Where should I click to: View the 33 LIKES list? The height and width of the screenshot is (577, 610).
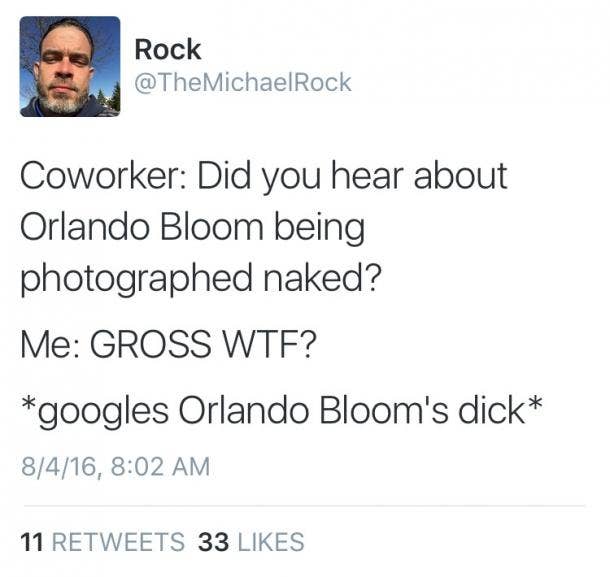251,542
